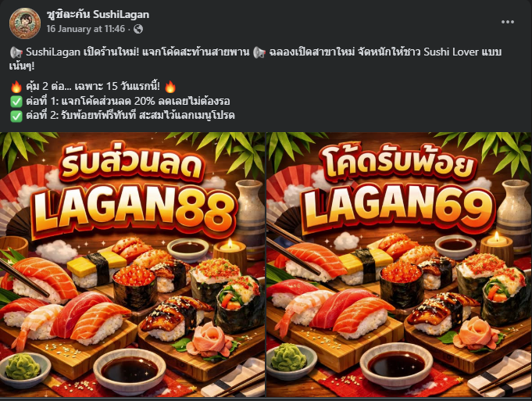Open the post timestamp 16 January at 11:46
The width and height of the screenshot is (532, 401).
coord(85,29)
